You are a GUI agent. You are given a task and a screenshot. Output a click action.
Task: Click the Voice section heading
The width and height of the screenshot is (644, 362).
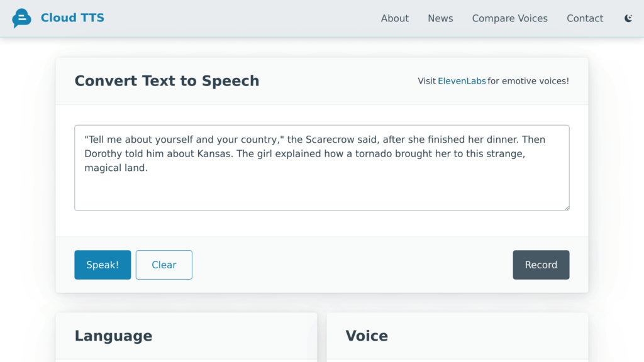[367, 336]
